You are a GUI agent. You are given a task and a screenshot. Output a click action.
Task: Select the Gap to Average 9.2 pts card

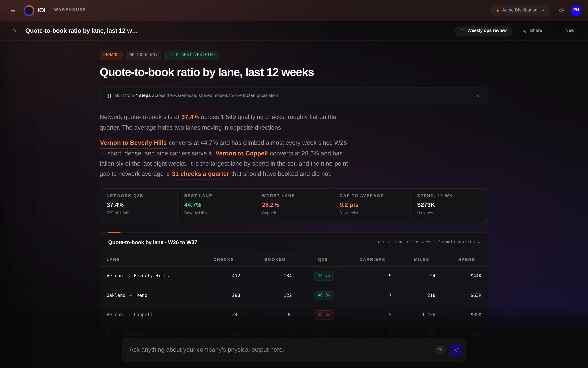tap(372, 205)
